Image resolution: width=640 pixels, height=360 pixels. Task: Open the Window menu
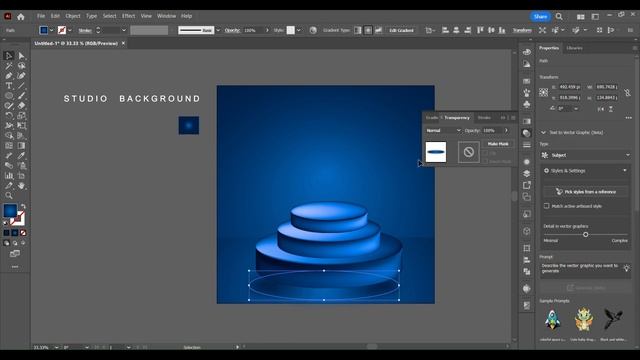point(167,16)
